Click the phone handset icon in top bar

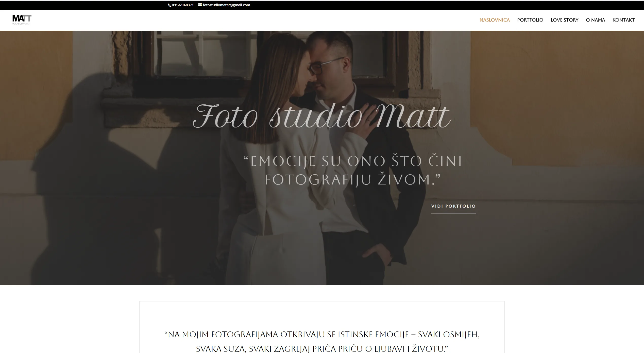coord(170,5)
